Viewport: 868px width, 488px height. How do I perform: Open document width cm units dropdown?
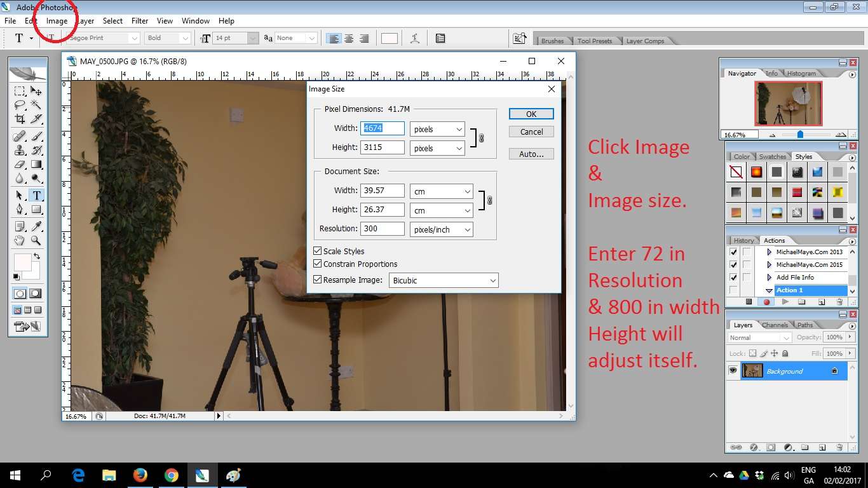click(442, 191)
